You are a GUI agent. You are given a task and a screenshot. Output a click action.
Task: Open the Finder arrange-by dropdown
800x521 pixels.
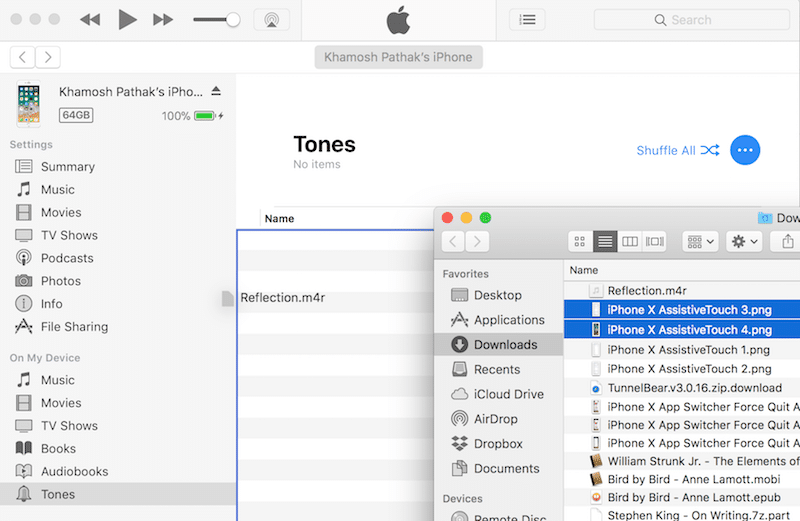(700, 241)
